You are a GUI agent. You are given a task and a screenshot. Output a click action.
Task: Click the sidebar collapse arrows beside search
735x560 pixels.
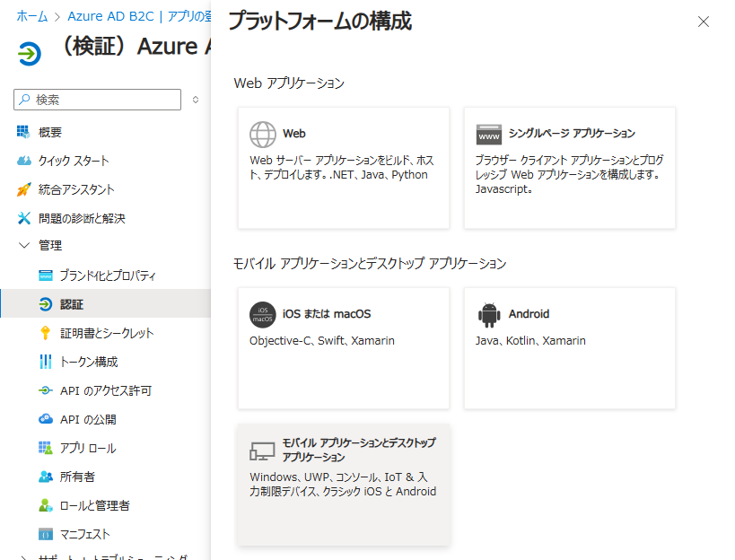tap(196, 100)
